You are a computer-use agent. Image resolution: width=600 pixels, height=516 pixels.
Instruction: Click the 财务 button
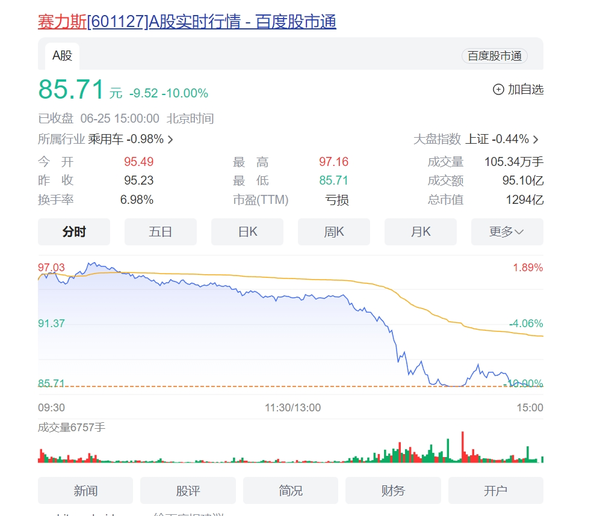(393, 490)
